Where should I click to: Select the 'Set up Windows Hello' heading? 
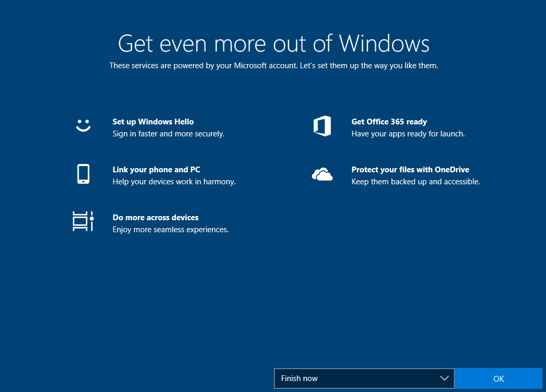tap(153, 122)
